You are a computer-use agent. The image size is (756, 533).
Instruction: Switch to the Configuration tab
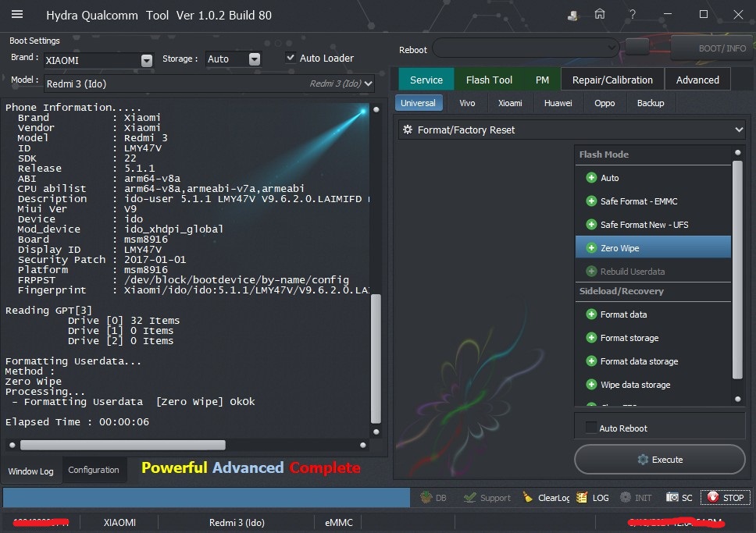pyautogui.click(x=94, y=470)
